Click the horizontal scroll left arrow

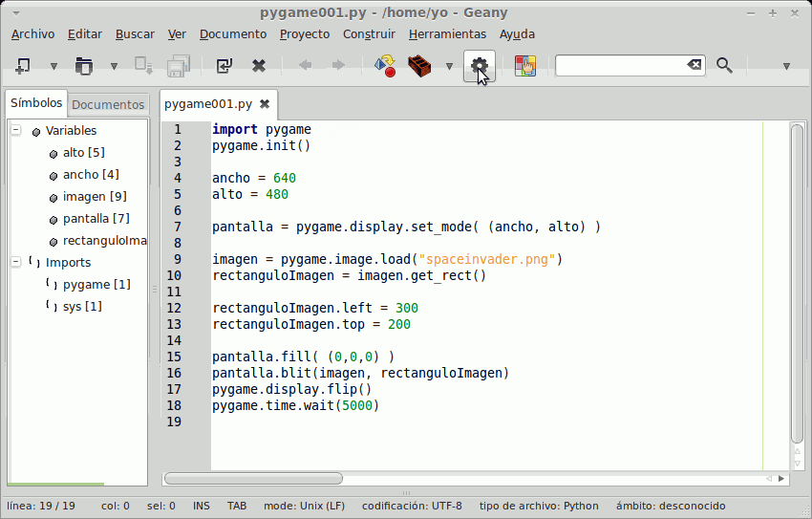coord(768,479)
